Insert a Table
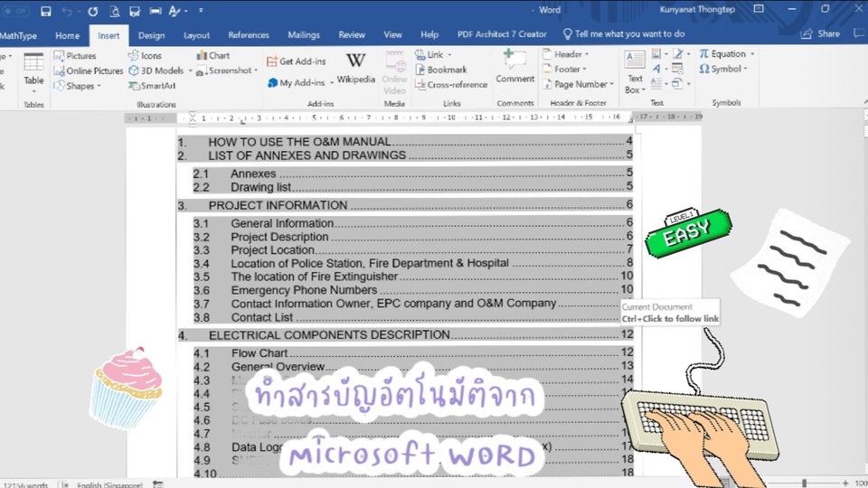 click(x=33, y=73)
